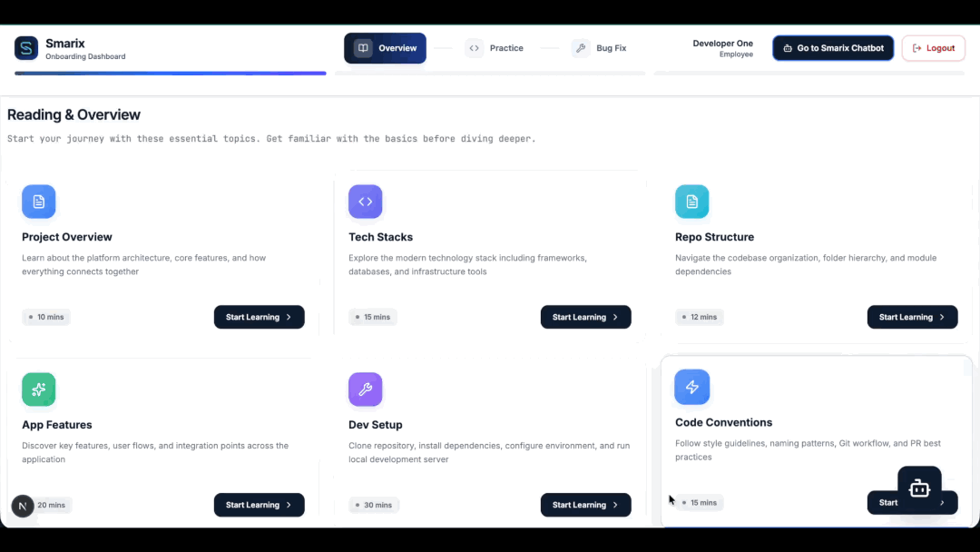Click the Tech Stacks code brackets icon
Screen dimensions: 980x552
click(x=366, y=202)
